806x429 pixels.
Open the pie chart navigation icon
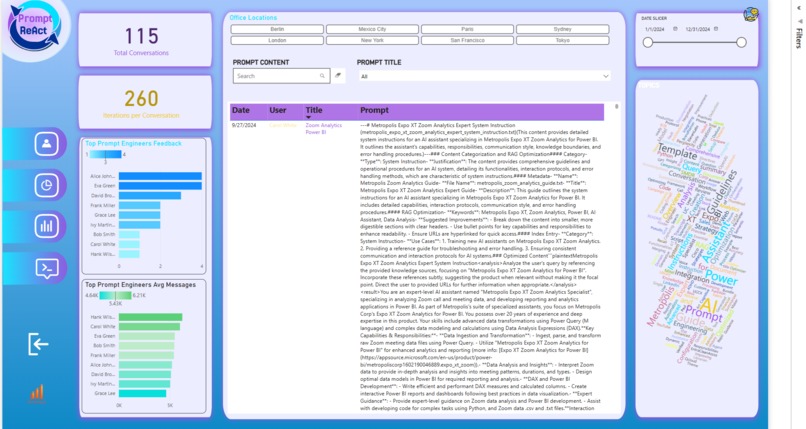[x=46, y=185]
